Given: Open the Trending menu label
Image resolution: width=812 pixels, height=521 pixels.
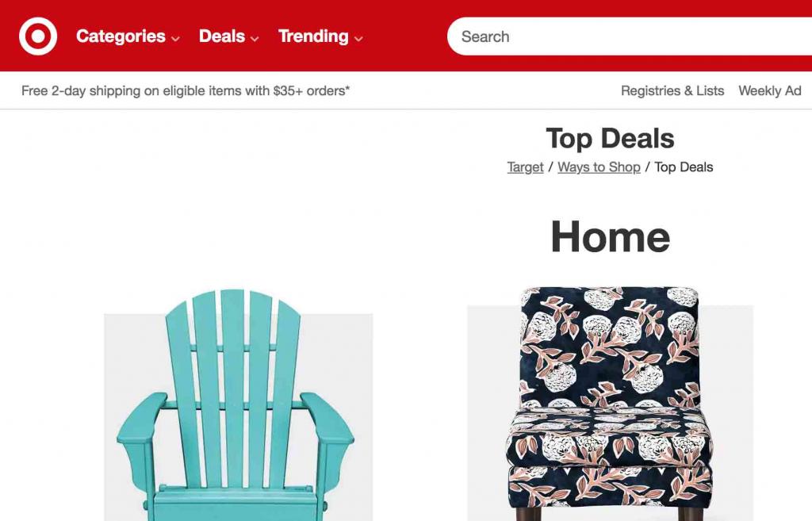Looking at the screenshot, I should pyautogui.click(x=313, y=36).
